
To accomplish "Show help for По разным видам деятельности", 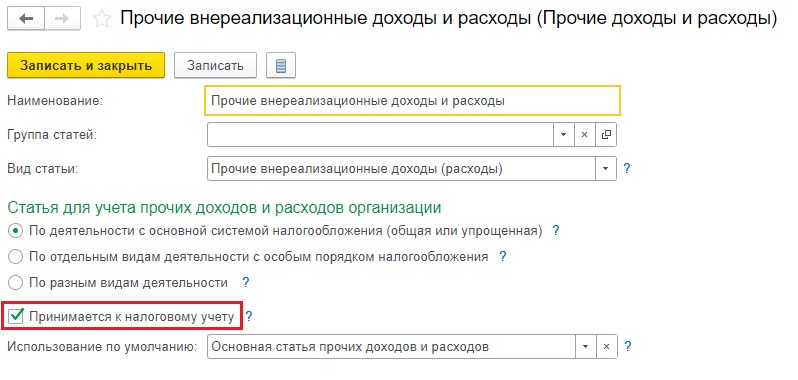I will 245,282.
